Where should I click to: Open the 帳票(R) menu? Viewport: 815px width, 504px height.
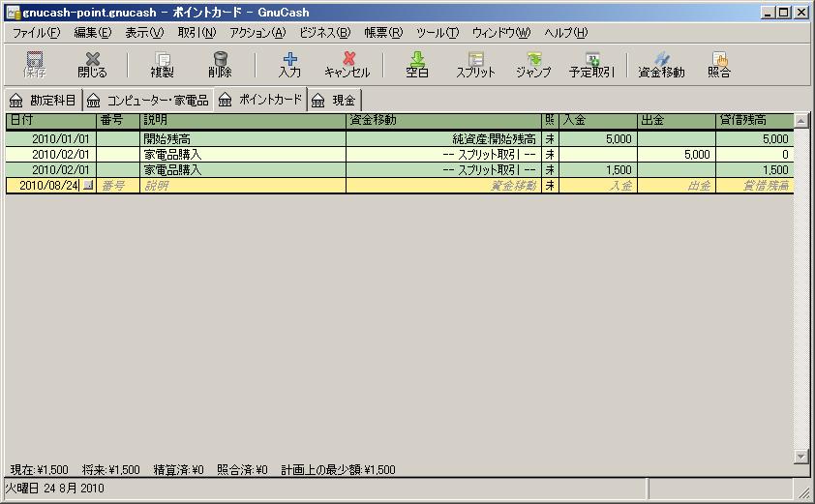[383, 33]
